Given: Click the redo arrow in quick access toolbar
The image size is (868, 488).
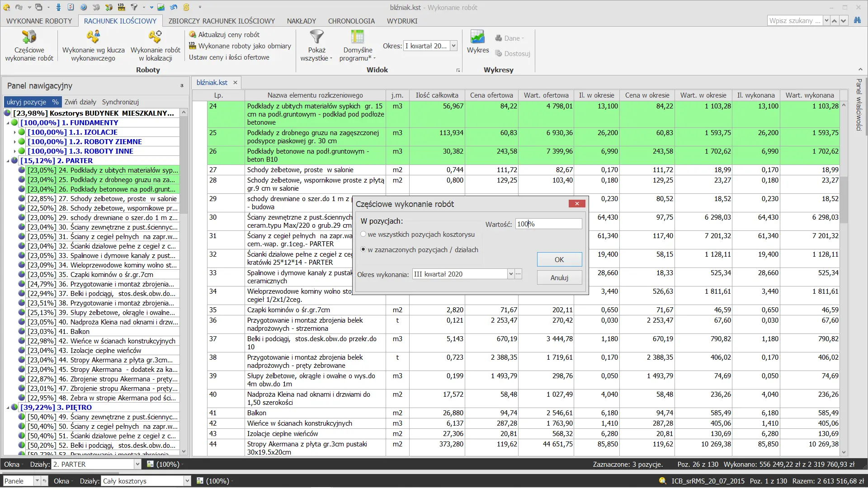Looking at the screenshot, I should [19, 7].
